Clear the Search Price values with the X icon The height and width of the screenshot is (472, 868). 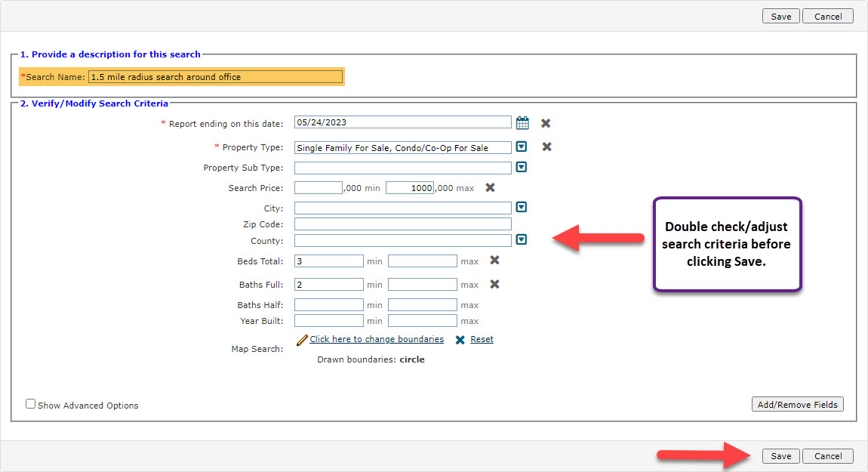pos(490,188)
